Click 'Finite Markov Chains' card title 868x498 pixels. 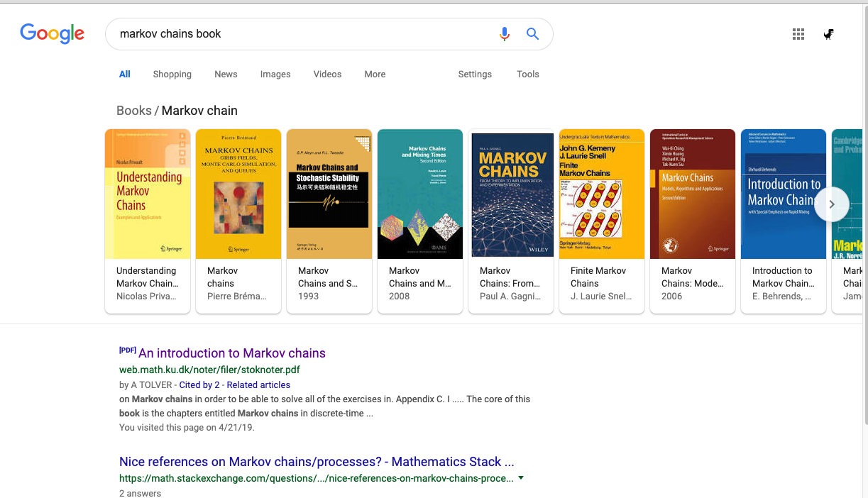tap(598, 277)
